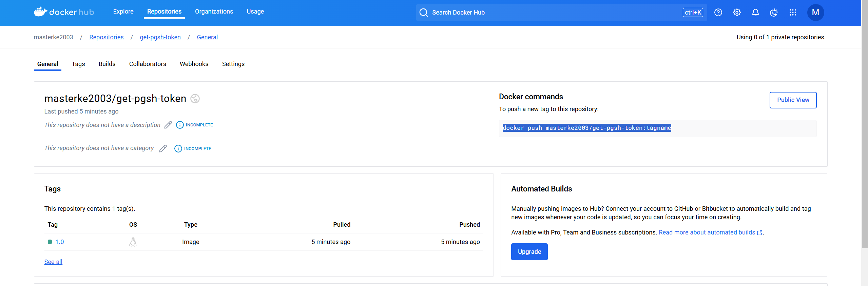The height and width of the screenshot is (286, 868).
Task: Click the Docker commands heading
Action: [x=531, y=97]
